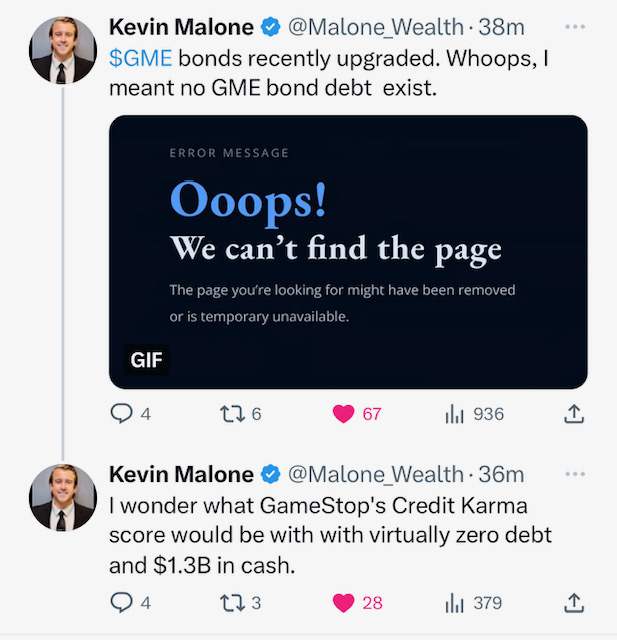This screenshot has height=640, width=617.
Task: Open Kevin Malone's profile from first tweet
Action: 182,26
